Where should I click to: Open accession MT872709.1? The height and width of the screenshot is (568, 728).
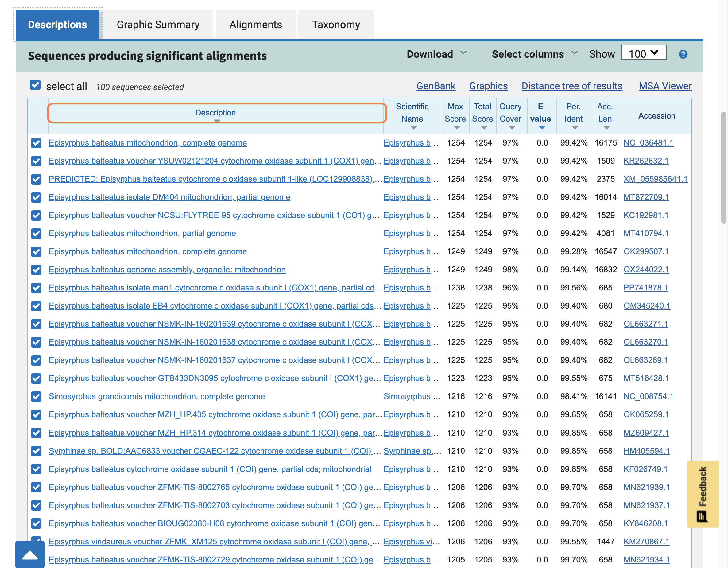click(x=646, y=197)
